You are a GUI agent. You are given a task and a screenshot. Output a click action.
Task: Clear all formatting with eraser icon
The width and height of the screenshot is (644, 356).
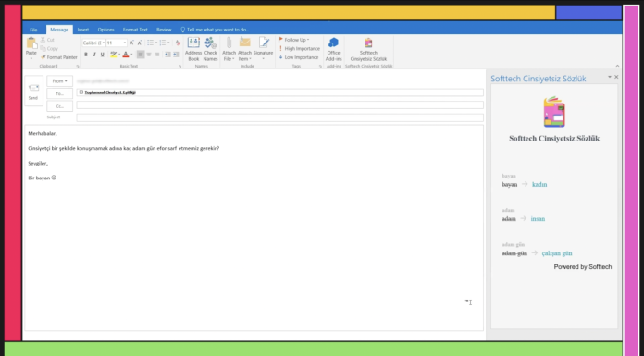(x=178, y=43)
